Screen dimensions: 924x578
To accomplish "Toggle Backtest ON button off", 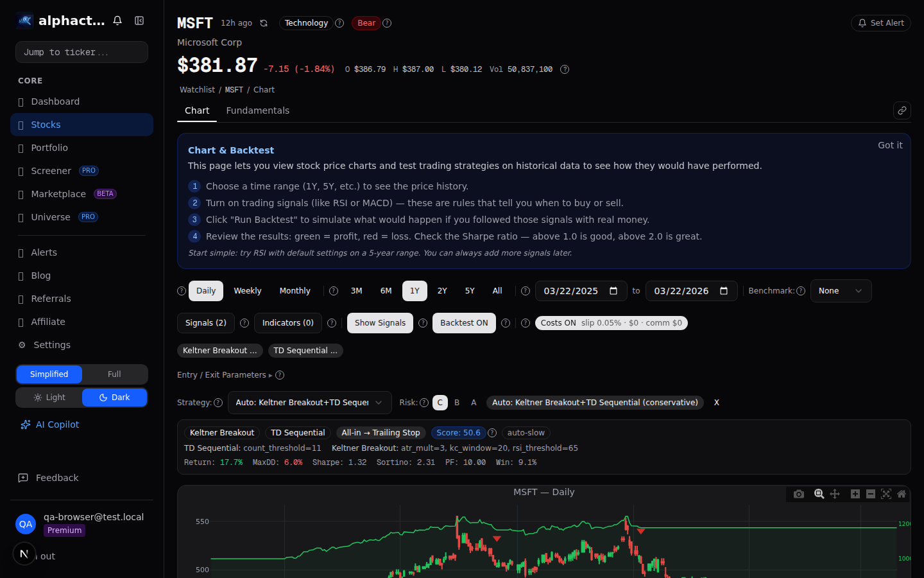I will click(464, 323).
